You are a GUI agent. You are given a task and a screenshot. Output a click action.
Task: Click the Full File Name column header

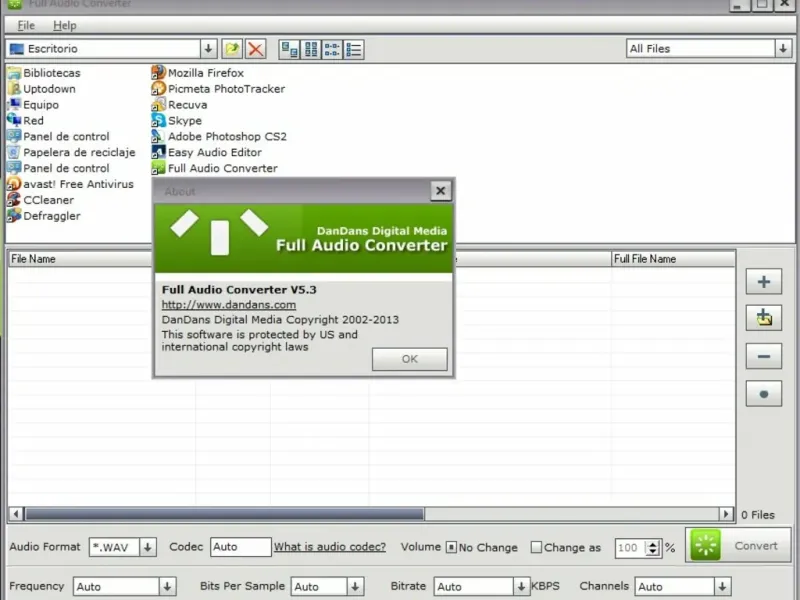coord(673,259)
